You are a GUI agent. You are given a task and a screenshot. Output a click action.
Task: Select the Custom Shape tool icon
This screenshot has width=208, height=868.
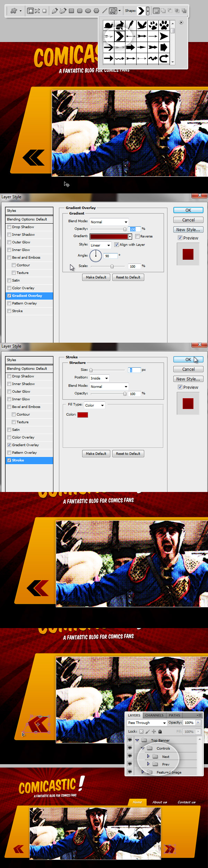[113, 11]
